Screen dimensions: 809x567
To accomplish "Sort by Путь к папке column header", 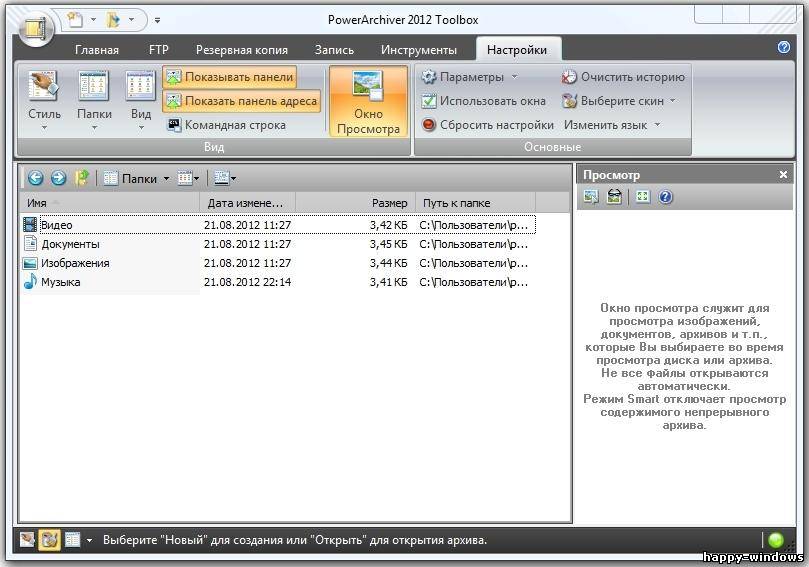I will click(x=475, y=203).
